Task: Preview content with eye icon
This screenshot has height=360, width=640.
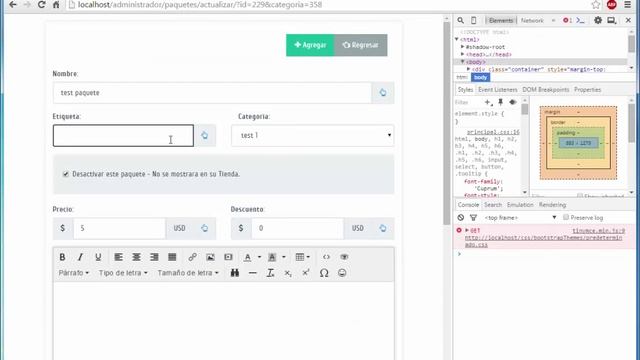Action: coord(344,257)
